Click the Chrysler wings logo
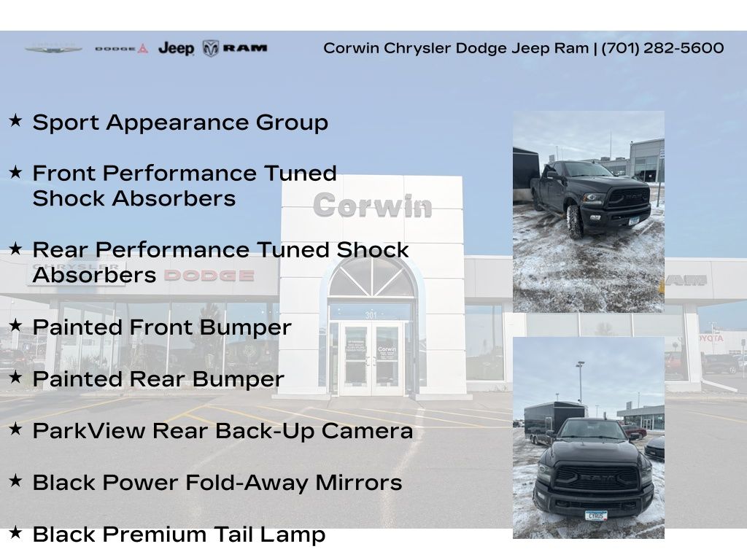Image resolution: width=747 pixels, height=560 pixels. [x=53, y=49]
